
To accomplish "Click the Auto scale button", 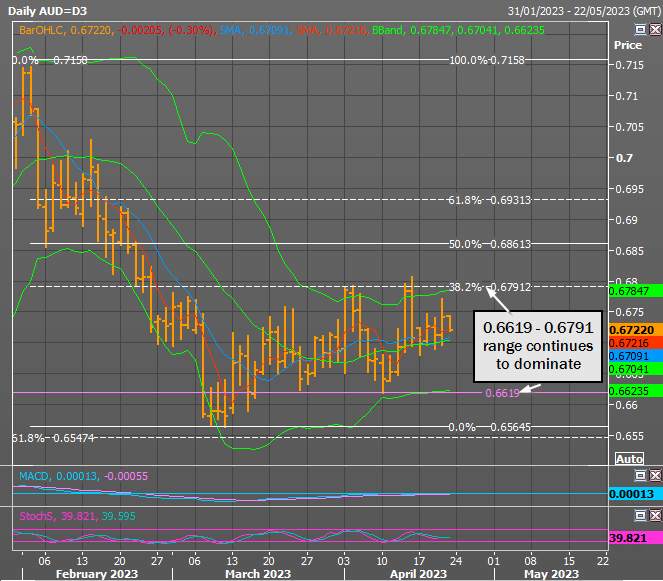I will pyautogui.click(x=629, y=459).
